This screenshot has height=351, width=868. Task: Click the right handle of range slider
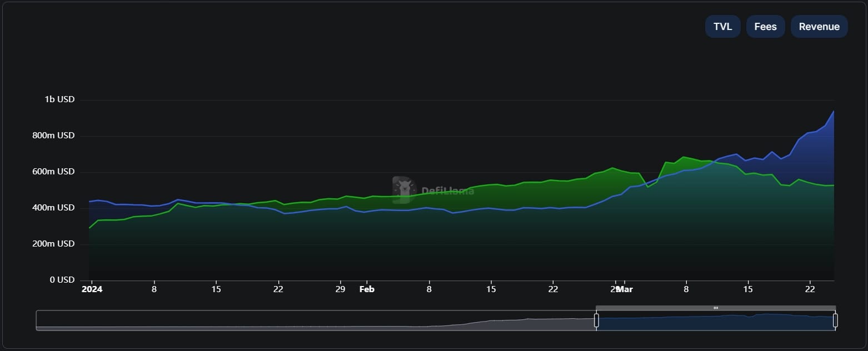pyautogui.click(x=835, y=320)
